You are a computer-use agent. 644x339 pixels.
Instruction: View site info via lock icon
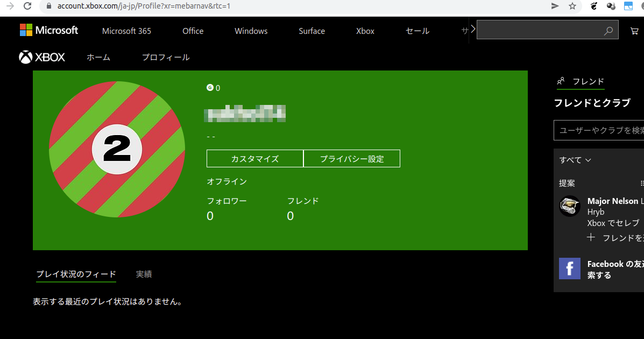pos(49,6)
